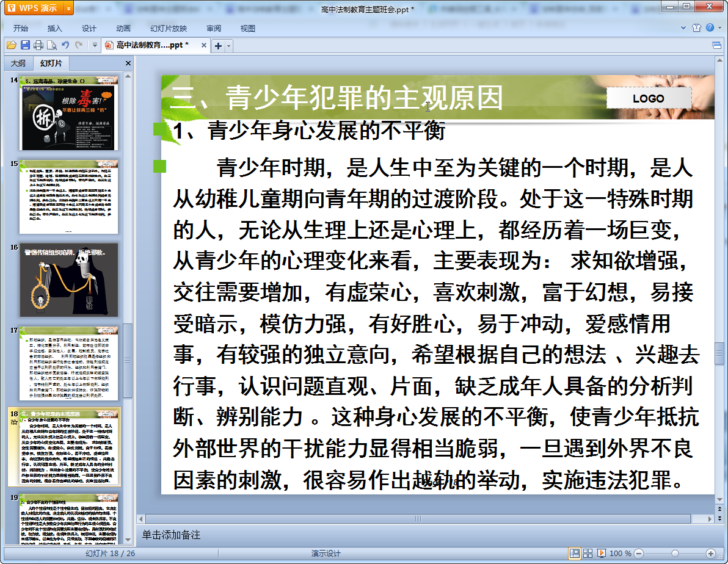This screenshot has height=564, width=728.
Task: Click the 100 % zoom level
Action: (x=621, y=554)
